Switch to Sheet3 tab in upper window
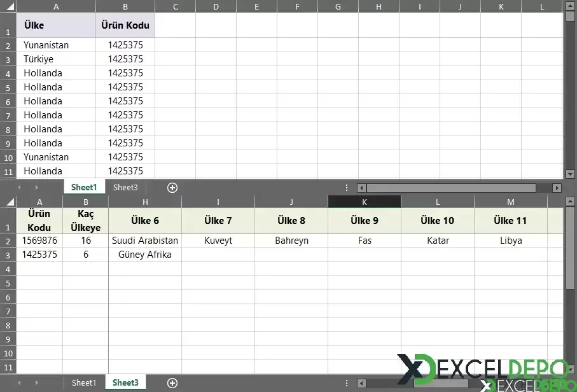This screenshot has height=392, width=577. click(125, 188)
